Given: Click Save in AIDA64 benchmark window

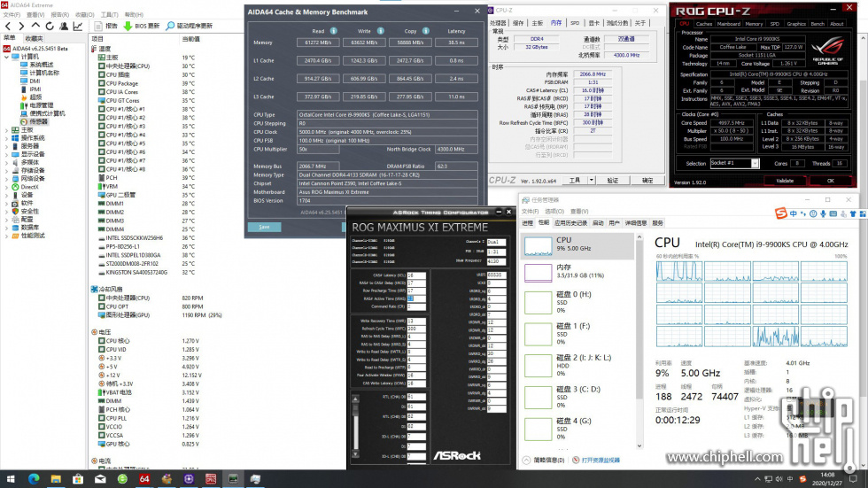Looking at the screenshot, I should 264,227.
